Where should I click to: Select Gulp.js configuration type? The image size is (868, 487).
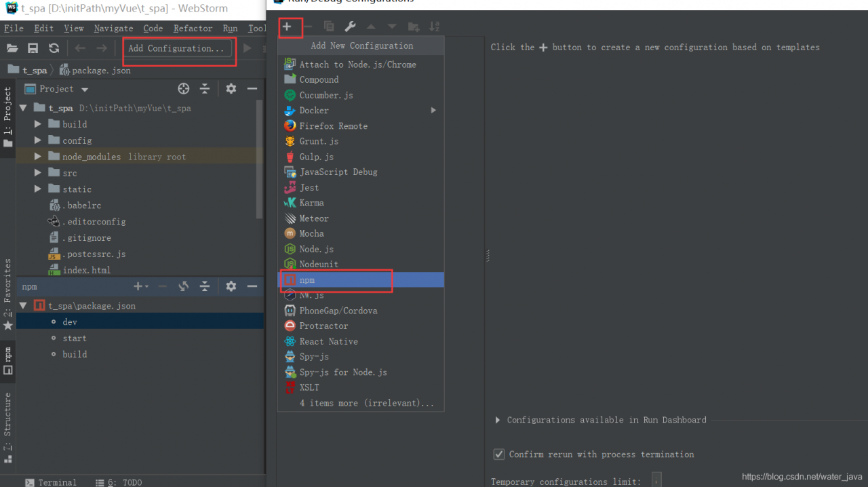coord(361,157)
